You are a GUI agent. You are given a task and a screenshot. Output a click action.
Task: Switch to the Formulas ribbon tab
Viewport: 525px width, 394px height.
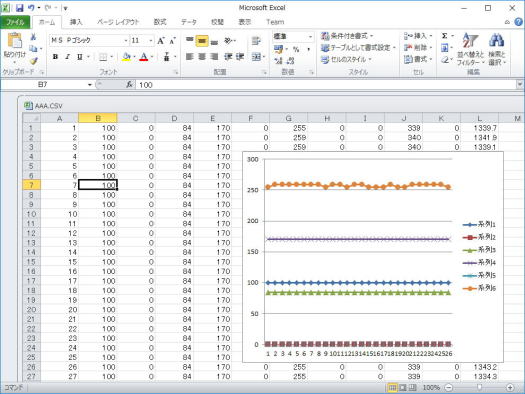[160, 22]
